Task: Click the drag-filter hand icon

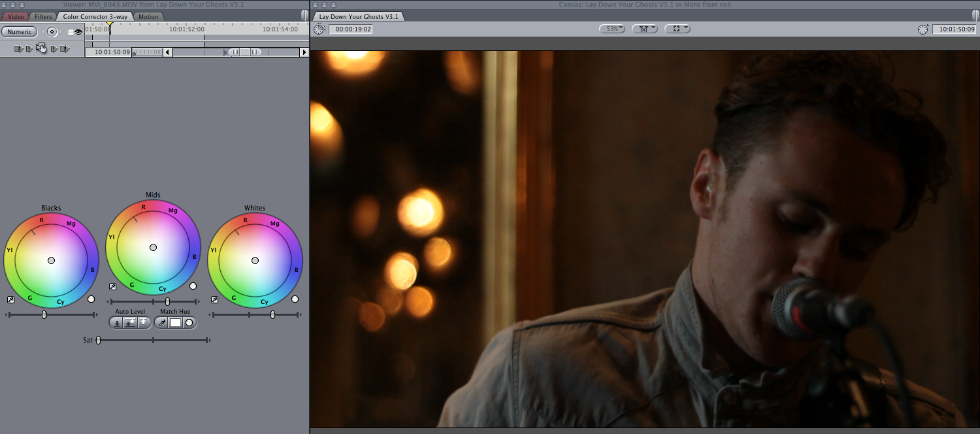Action: pyautogui.click(x=41, y=48)
